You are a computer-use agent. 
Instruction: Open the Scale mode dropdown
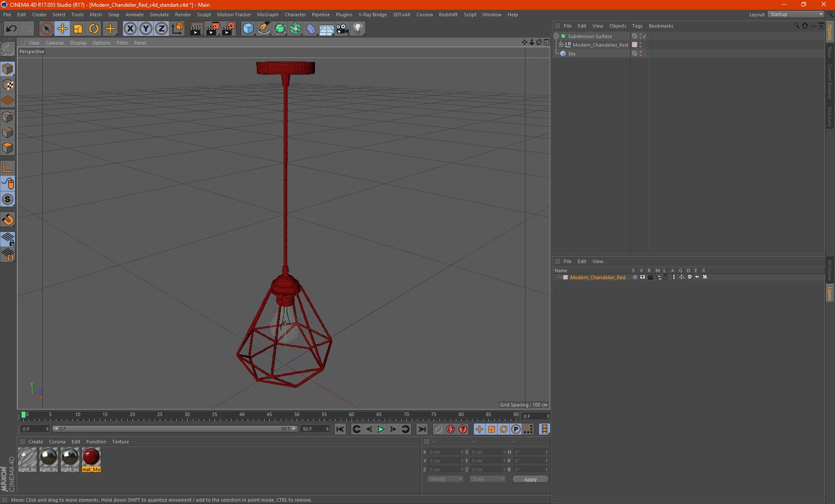click(487, 479)
